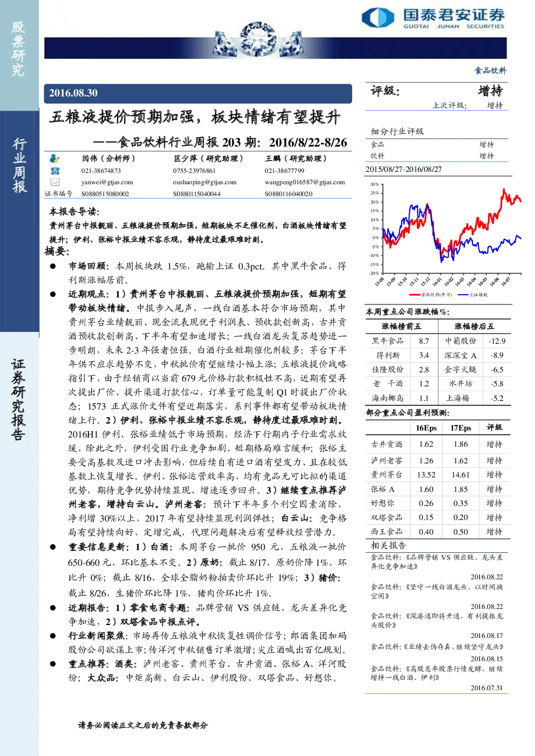Click the 本报告导读 heading
The image size is (535, 756).
click(x=74, y=211)
